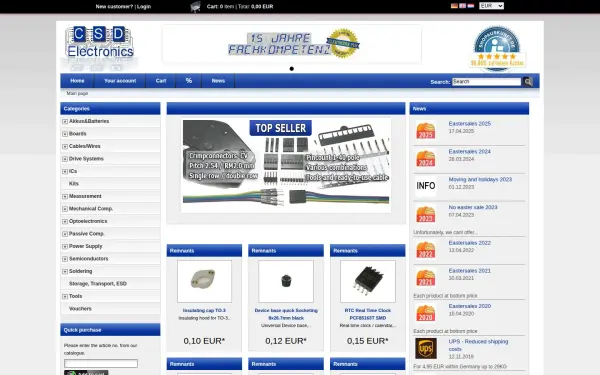Expand the Soldering category
600x375 pixels.
(x=65, y=271)
